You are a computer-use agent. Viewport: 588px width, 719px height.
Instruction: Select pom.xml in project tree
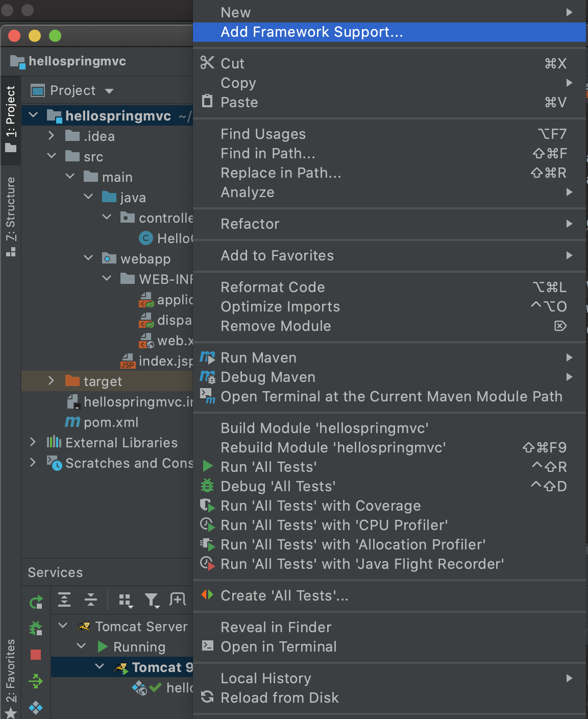(x=111, y=422)
